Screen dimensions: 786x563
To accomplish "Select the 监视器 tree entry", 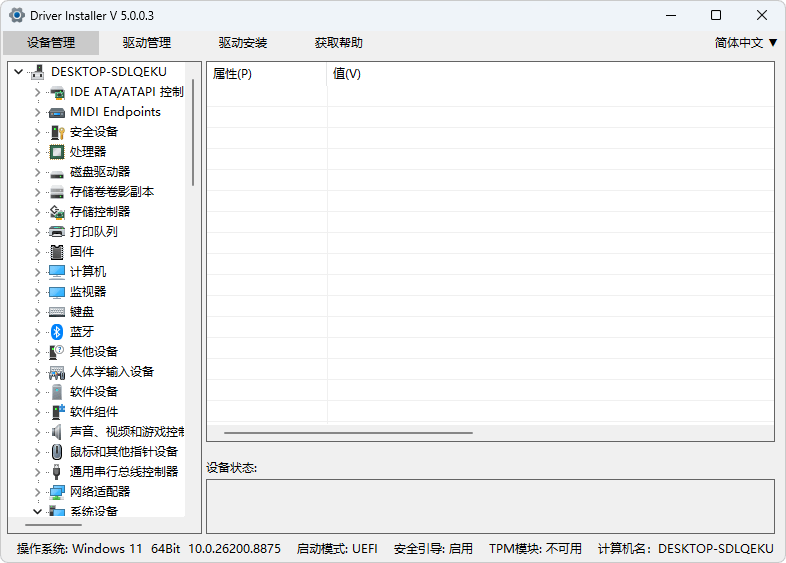I will [88, 292].
